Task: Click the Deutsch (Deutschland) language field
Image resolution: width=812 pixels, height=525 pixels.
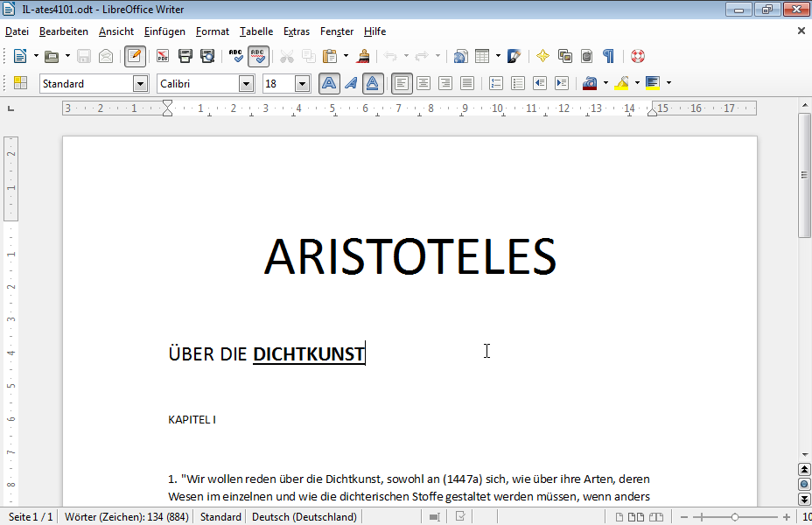Action: (x=304, y=517)
